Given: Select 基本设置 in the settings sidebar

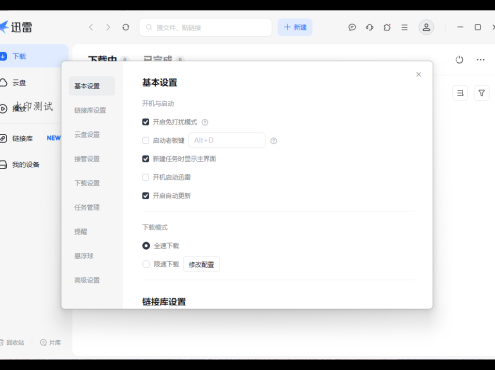Looking at the screenshot, I should pos(92,86).
